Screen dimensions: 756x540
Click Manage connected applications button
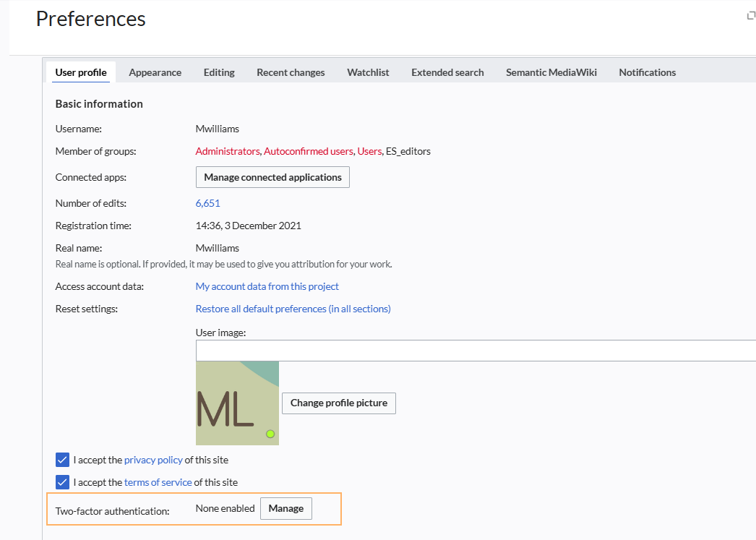coord(272,177)
